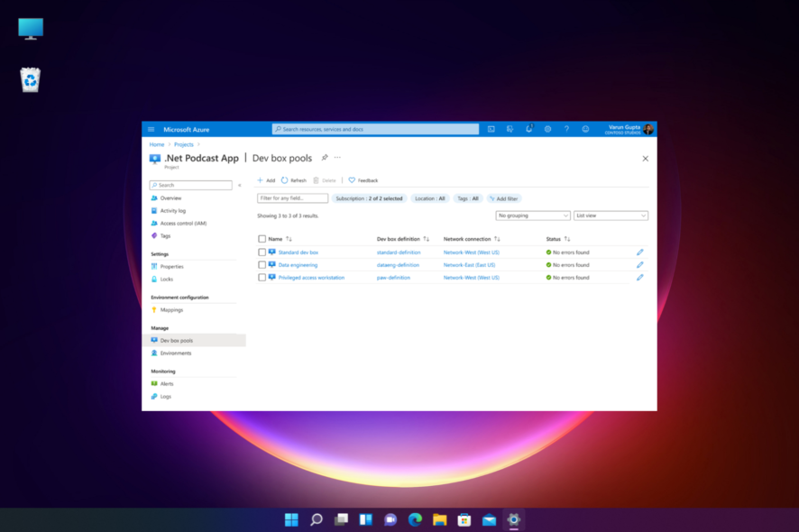Open File Explorer from taskbar

click(x=439, y=519)
